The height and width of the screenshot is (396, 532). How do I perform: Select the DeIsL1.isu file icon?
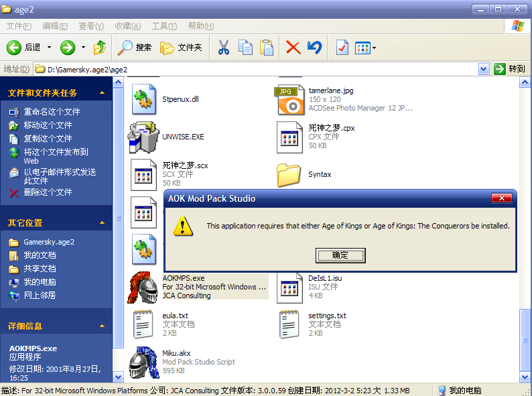click(x=289, y=287)
